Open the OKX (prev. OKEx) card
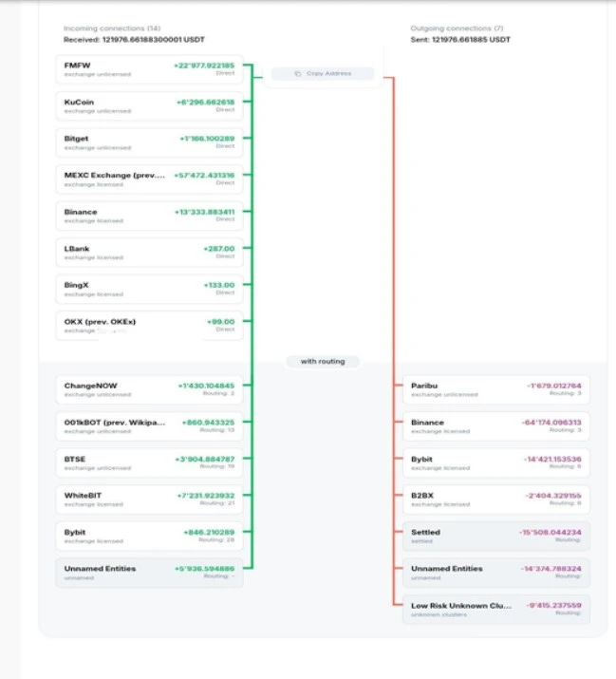This screenshot has height=679, width=616. [x=149, y=326]
